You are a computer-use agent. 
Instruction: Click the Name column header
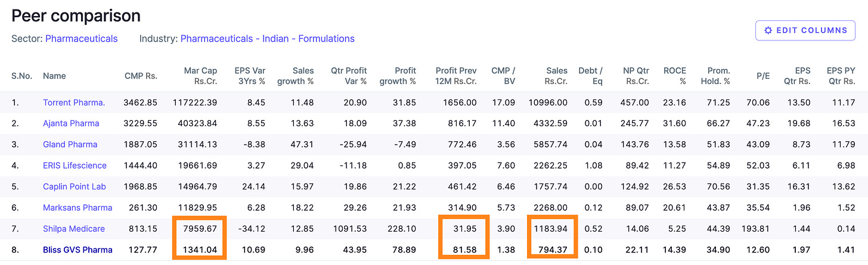(54, 76)
